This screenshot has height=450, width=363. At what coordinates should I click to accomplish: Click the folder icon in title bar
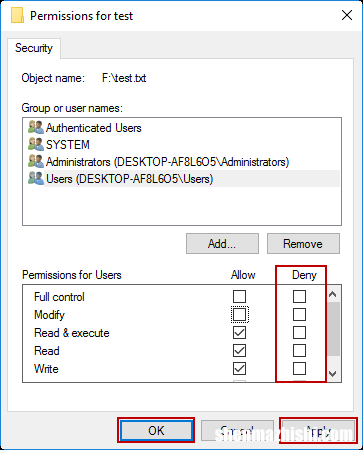point(17,15)
